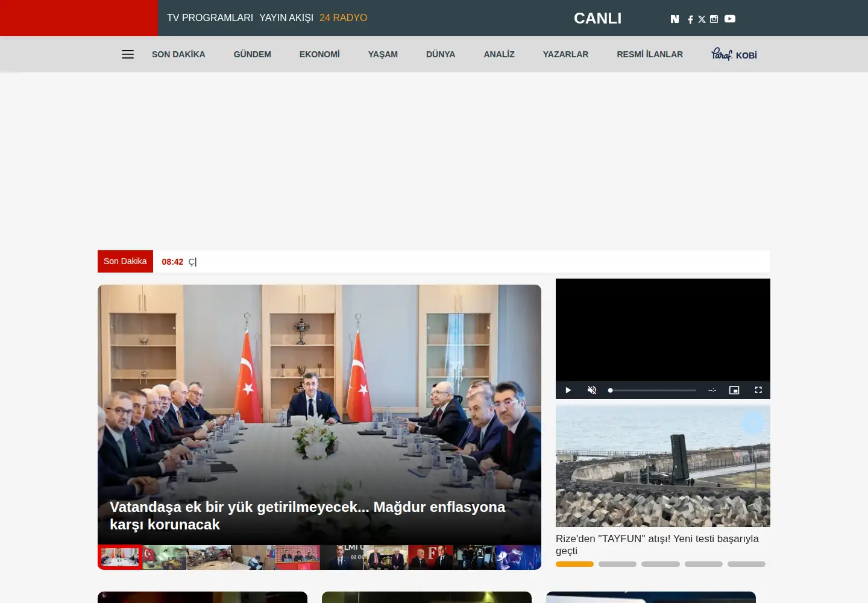This screenshot has height=603, width=868.
Task: Open the hamburger menu icon
Action: [128, 54]
